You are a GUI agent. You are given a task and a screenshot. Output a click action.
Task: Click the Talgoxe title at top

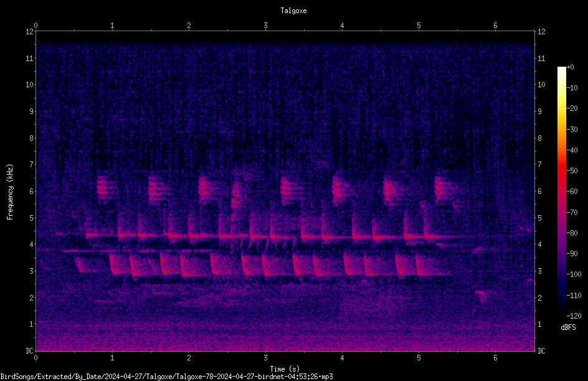tap(293, 11)
